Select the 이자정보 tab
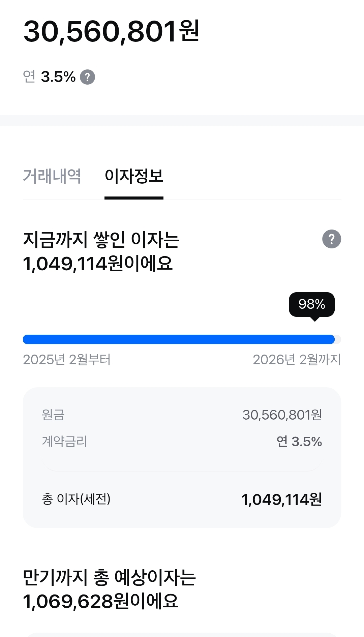This screenshot has width=364, height=637. click(x=134, y=176)
